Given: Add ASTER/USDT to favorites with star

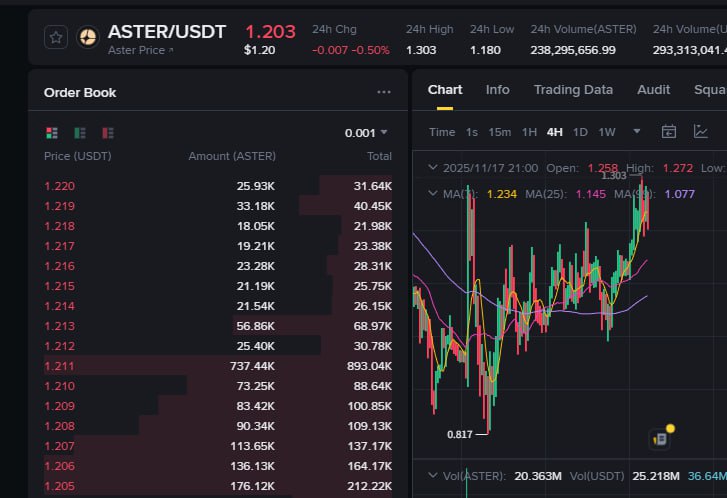Looking at the screenshot, I should (56, 37).
